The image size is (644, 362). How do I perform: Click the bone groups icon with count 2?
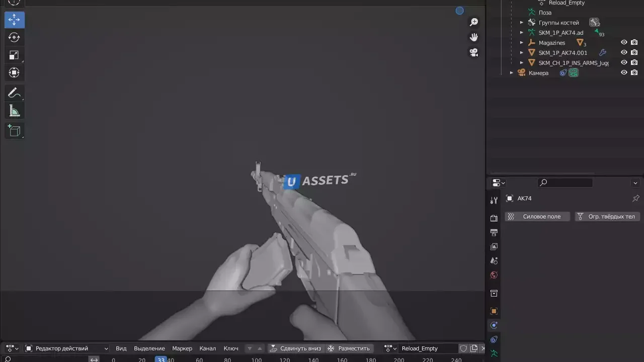[x=594, y=22]
